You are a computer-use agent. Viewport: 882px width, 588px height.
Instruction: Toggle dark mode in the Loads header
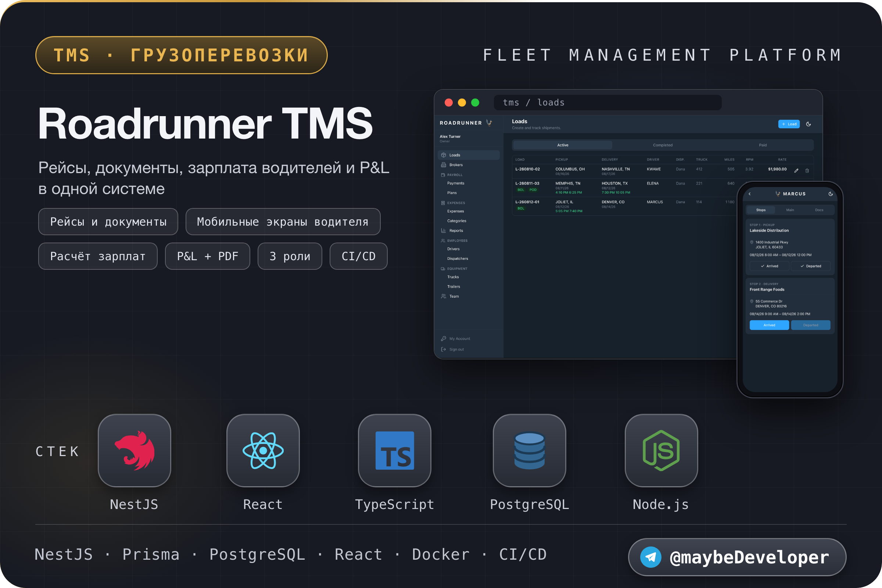(808, 124)
